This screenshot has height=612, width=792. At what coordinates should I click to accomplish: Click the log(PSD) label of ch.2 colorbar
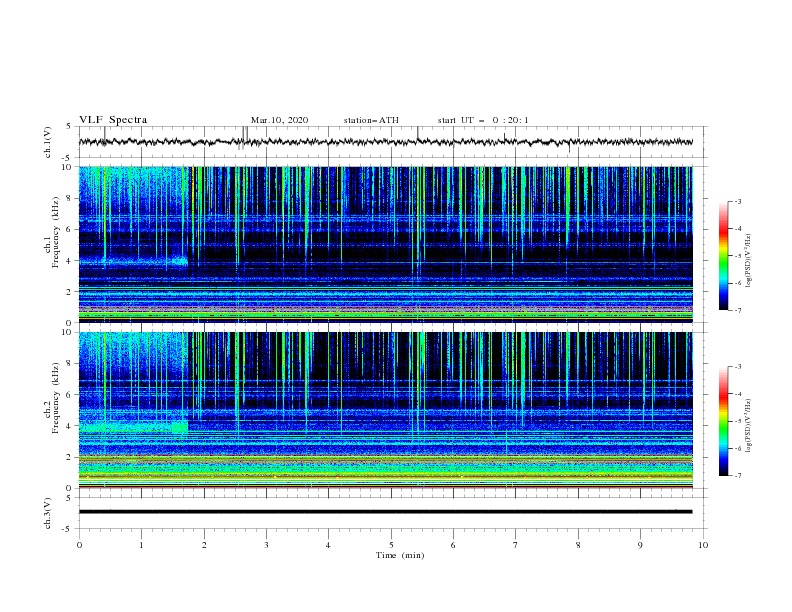[x=748, y=426]
